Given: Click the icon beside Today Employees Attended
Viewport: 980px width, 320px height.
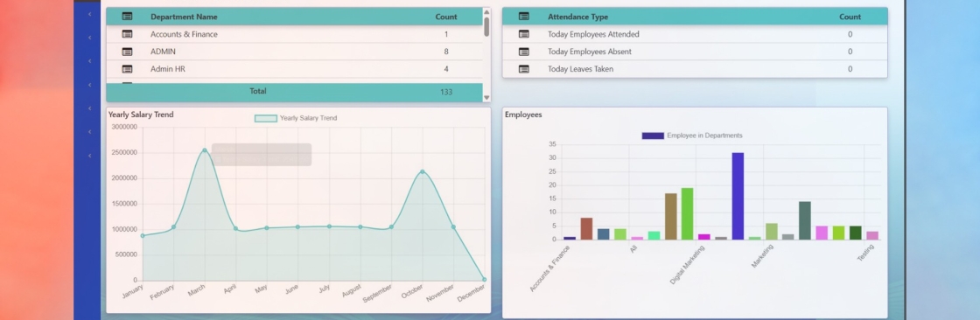Looking at the screenshot, I should click(524, 34).
